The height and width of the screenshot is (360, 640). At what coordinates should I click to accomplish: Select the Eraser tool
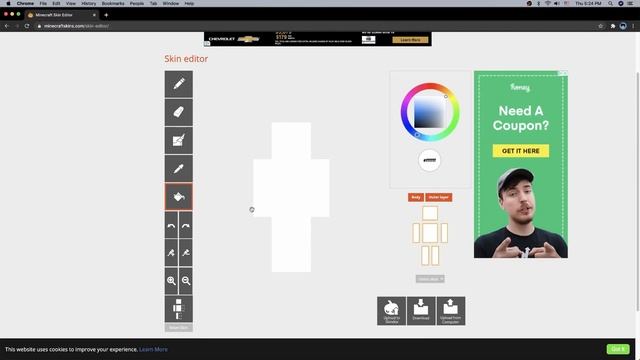179,112
